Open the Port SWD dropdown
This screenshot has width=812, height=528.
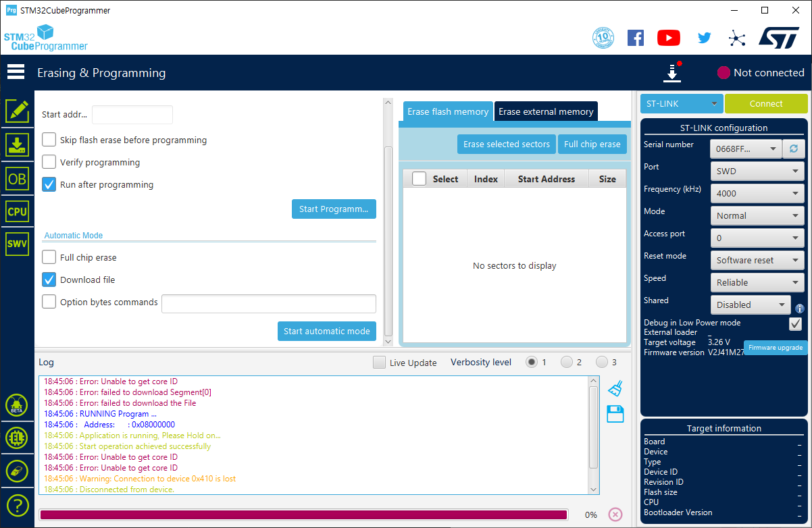click(757, 171)
